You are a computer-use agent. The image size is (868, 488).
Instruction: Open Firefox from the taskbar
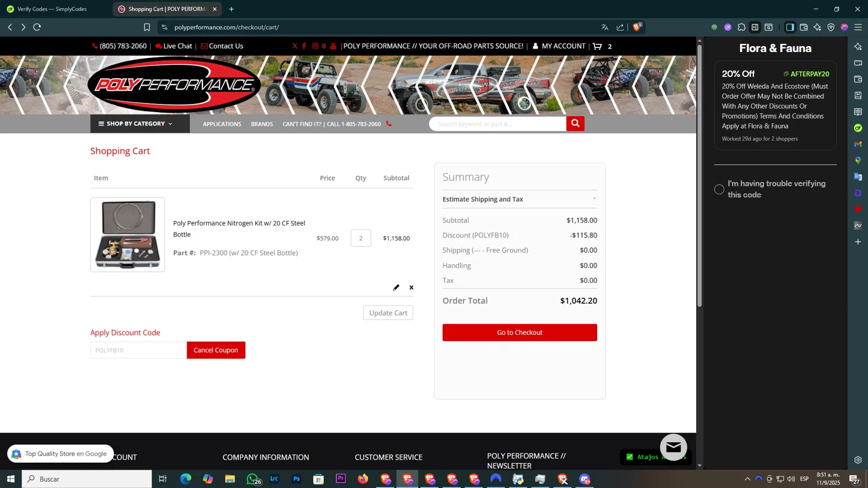pos(363,479)
